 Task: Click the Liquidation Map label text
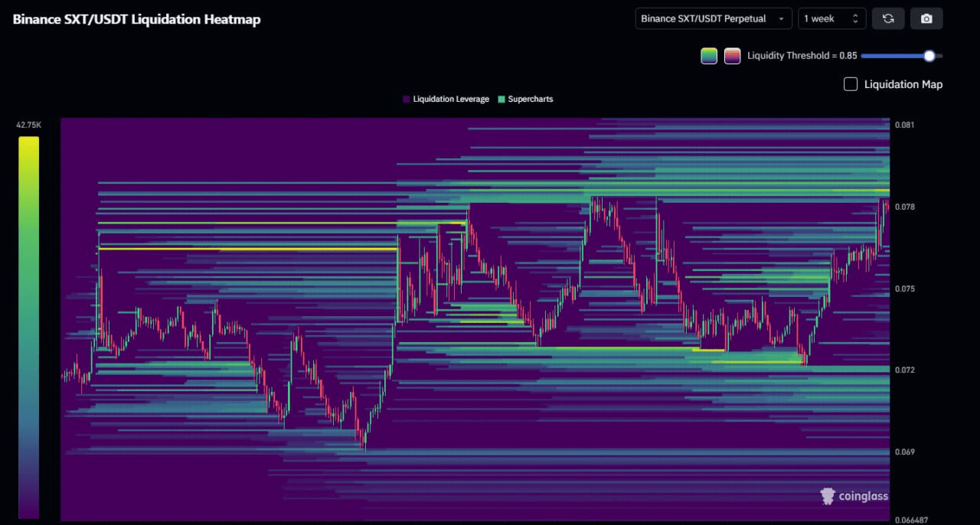coord(903,84)
